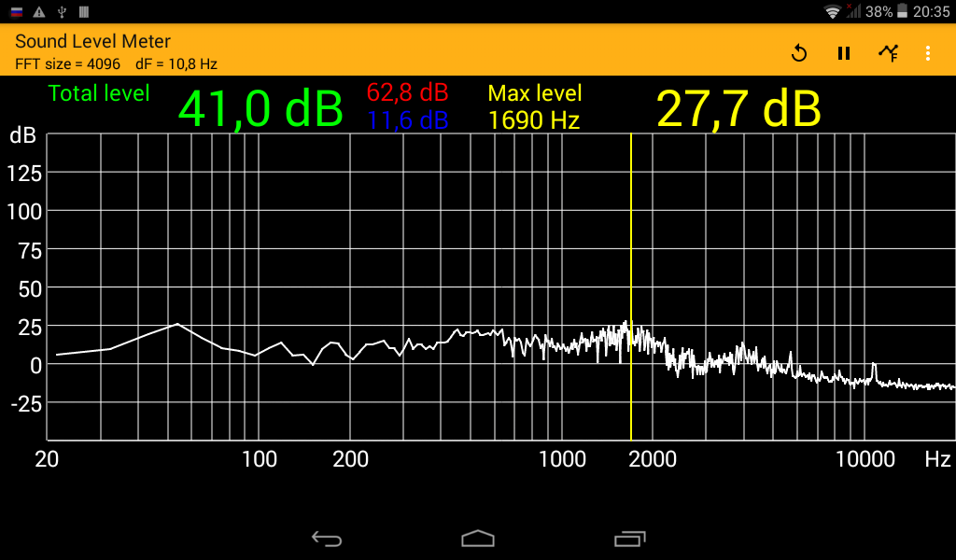Click the '20:35' clock in status bar
Image resolution: width=956 pixels, height=560 pixels.
(931, 11)
